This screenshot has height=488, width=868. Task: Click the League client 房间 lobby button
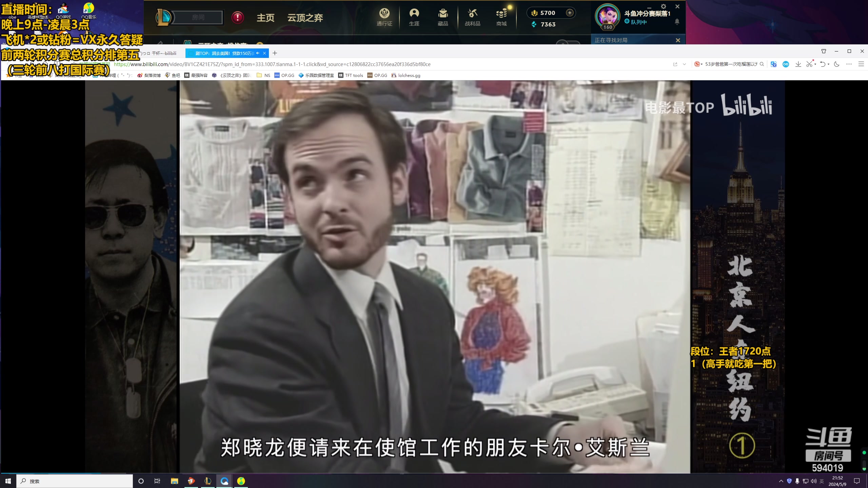(x=198, y=17)
